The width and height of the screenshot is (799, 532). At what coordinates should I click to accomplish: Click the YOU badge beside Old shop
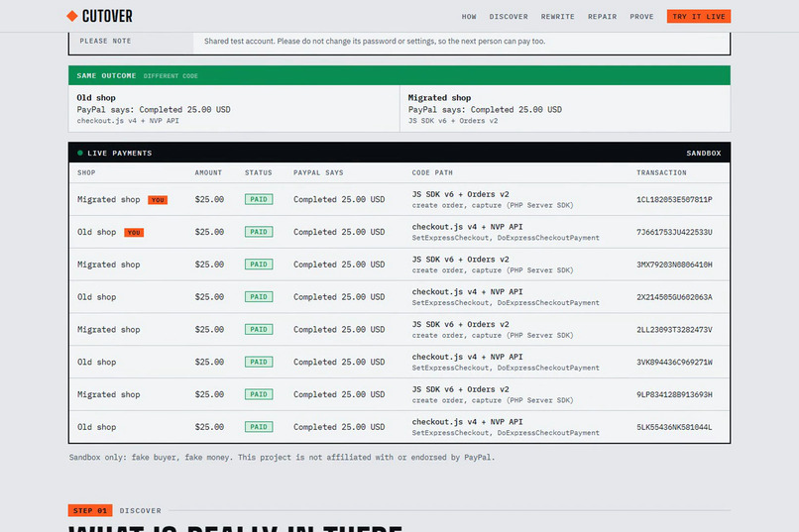(134, 233)
